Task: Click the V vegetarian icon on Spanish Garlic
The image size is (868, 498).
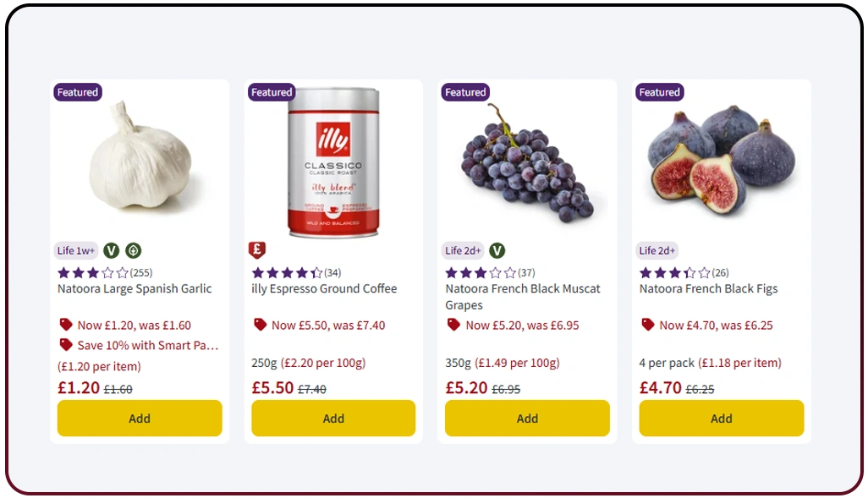Action: pos(111,250)
